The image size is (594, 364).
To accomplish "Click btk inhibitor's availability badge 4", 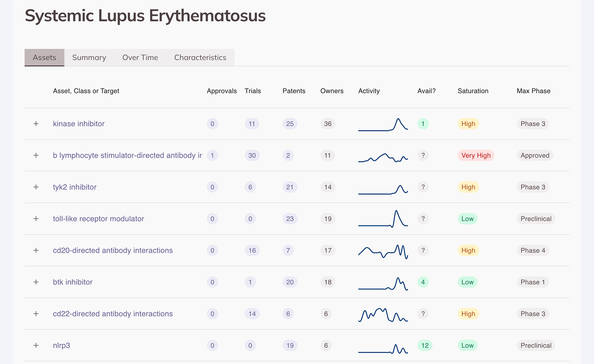I will [x=423, y=282].
